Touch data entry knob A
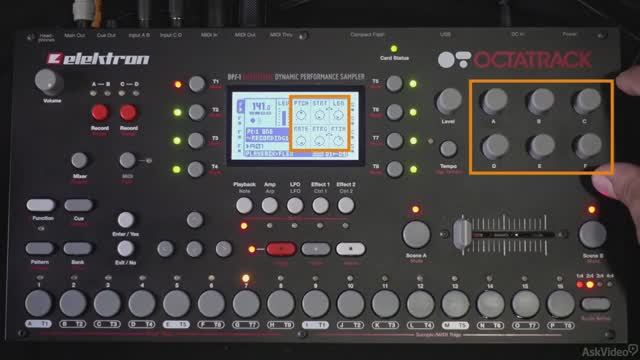The width and height of the screenshot is (640, 360). pyautogui.click(x=494, y=101)
